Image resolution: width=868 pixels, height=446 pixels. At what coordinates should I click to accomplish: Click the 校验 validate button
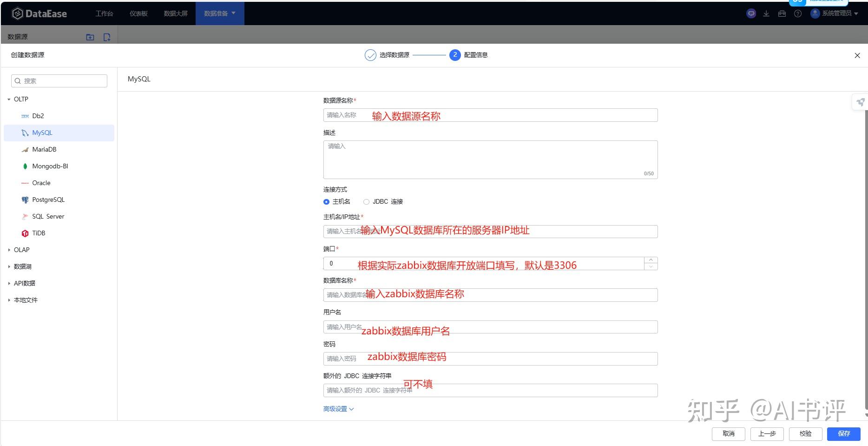[x=805, y=433]
